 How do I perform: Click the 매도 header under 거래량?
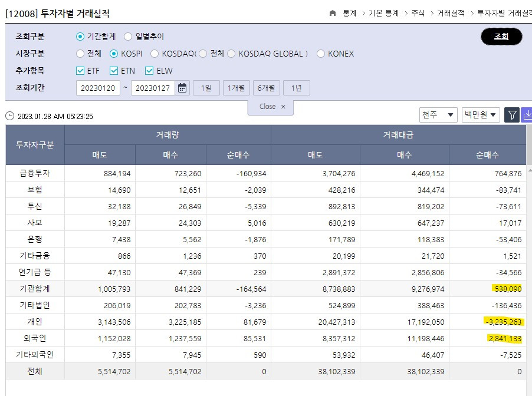pyautogui.click(x=100, y=155)
